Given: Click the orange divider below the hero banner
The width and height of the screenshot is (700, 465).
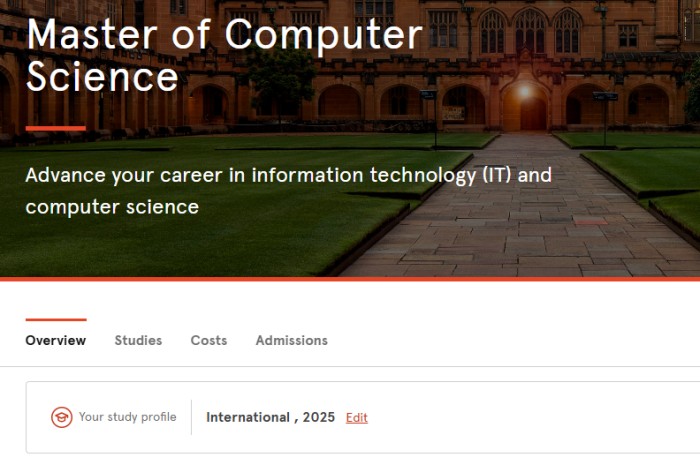Looking at the screenshot, I should point(350,279).
